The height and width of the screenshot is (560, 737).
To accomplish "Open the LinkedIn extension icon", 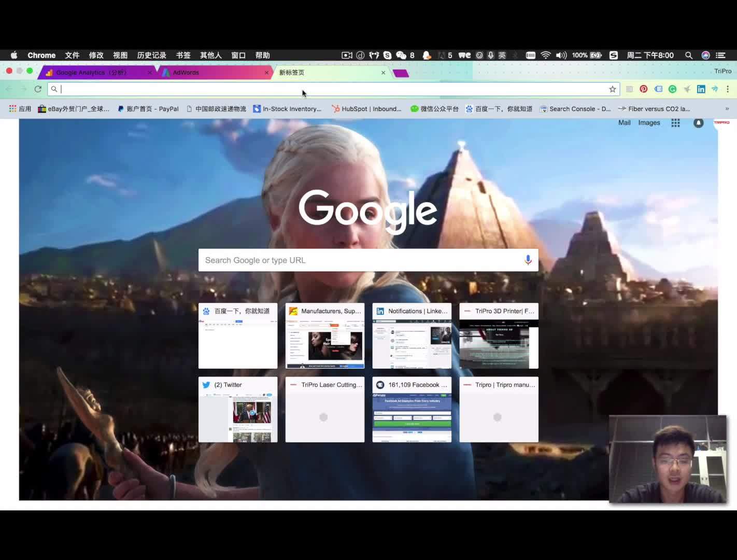I will coord(701,89).
